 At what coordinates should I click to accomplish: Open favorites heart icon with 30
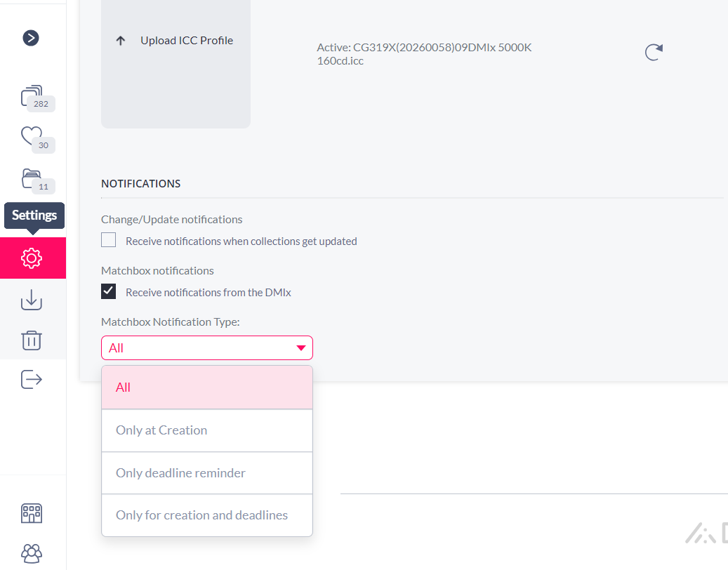click(37, 139)
